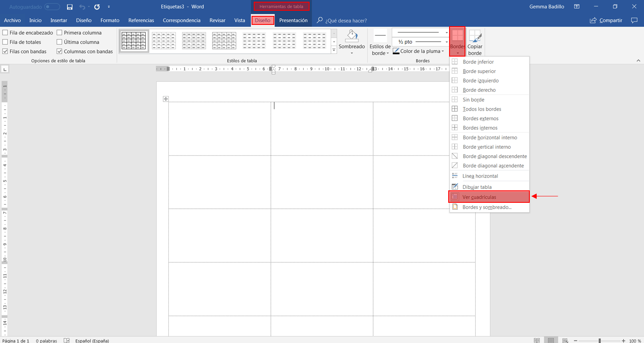This screenshot has width=644, height=343.
Task: Uncheck Filas con bandas option
Action: click(5, 51)
